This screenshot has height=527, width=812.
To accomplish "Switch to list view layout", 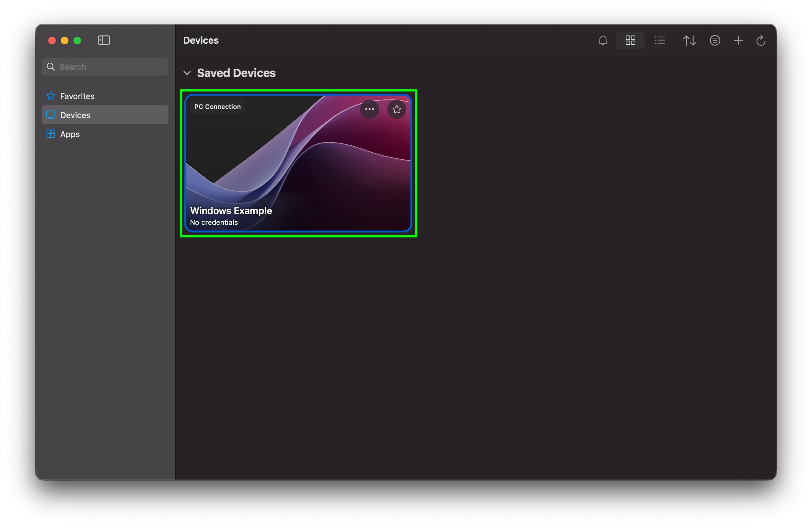I will 659,41.
